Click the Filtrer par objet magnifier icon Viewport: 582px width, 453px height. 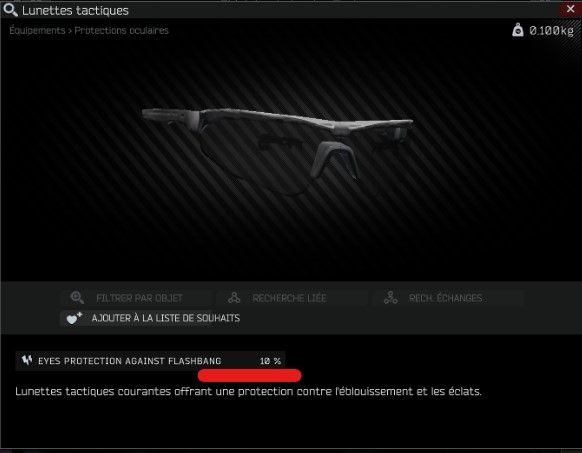(77, 297)
